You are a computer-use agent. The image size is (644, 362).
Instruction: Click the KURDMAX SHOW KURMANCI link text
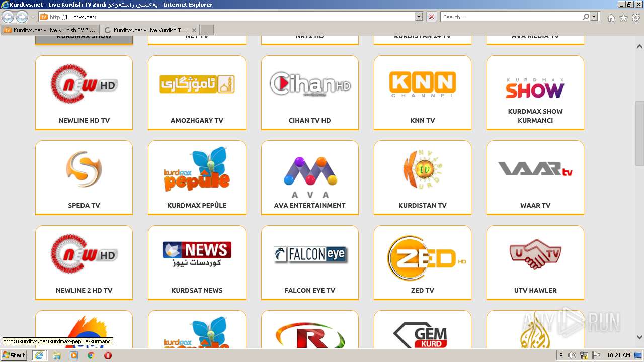coord(535,116)
